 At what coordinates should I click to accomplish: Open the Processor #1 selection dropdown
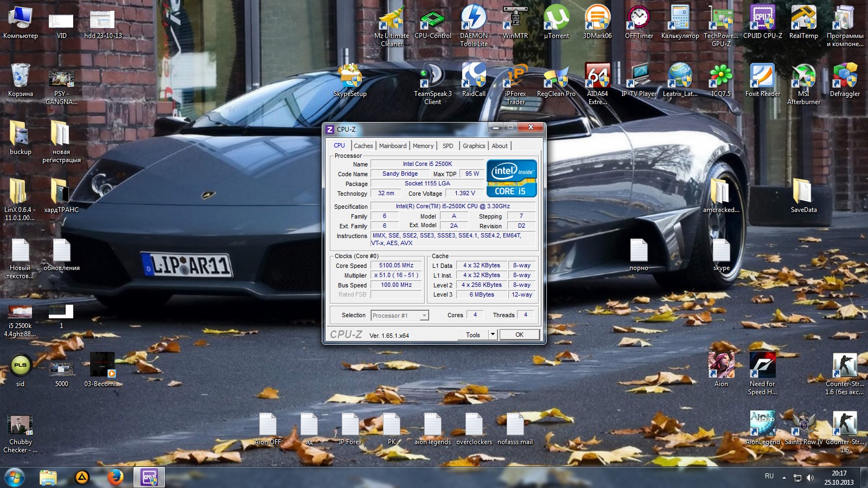point(400,315)
